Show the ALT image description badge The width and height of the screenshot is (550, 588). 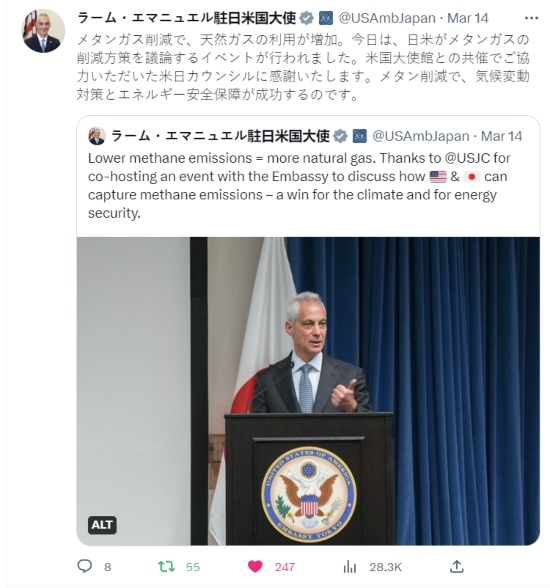[x=102, y=525]
